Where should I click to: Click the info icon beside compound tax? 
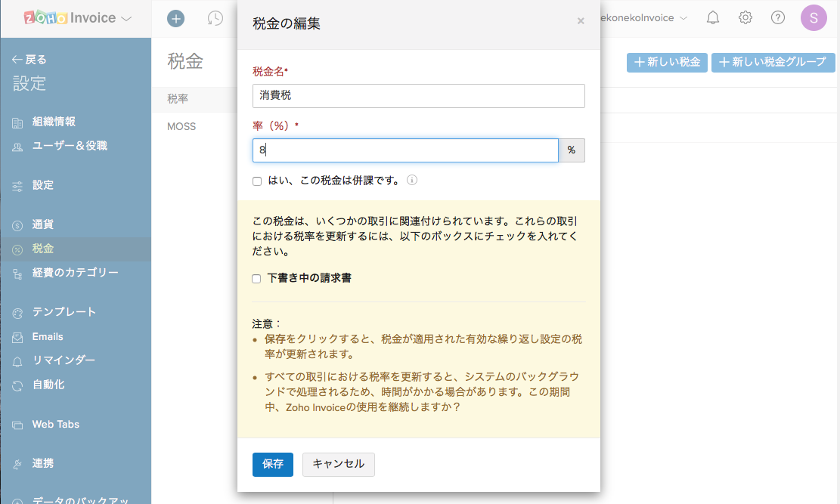click(x=412, y=181)
